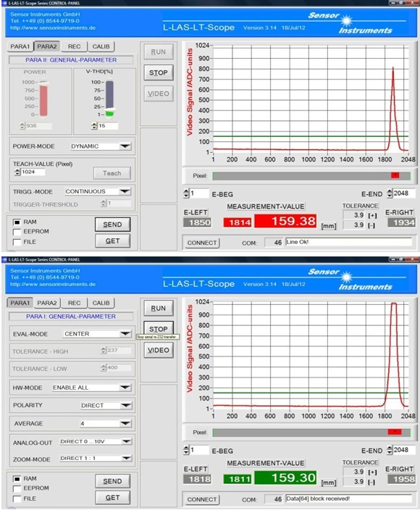Click green pixel value 1811
Image resolution: width=420 pixels, height=510 pixels.
[x=238, y=479]
